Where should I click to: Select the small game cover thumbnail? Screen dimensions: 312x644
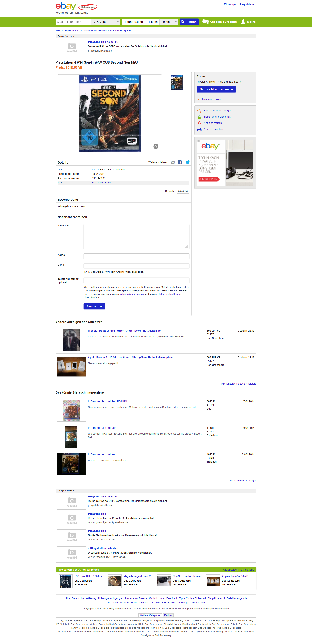pyautogui.click(x=177, y=83)
